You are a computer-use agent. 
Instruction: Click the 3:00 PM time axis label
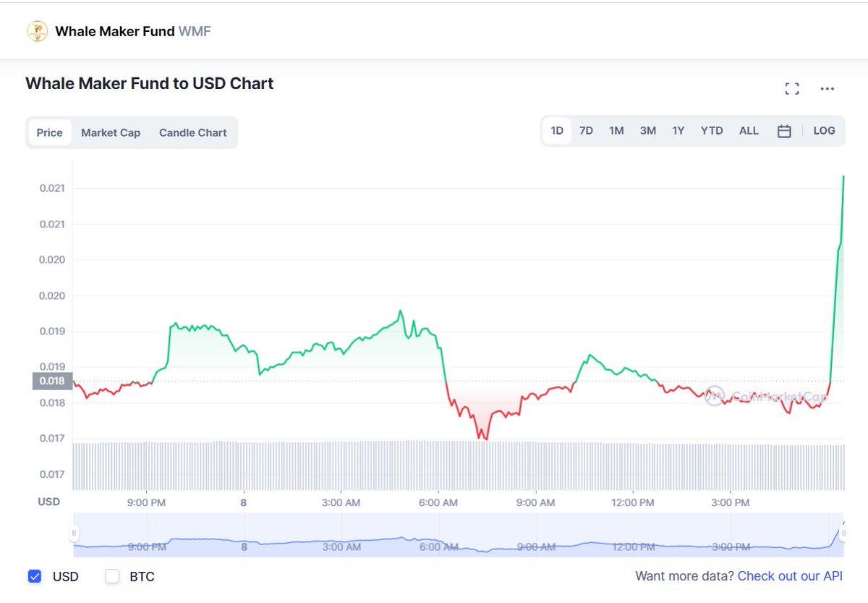(x=730, y=502)
